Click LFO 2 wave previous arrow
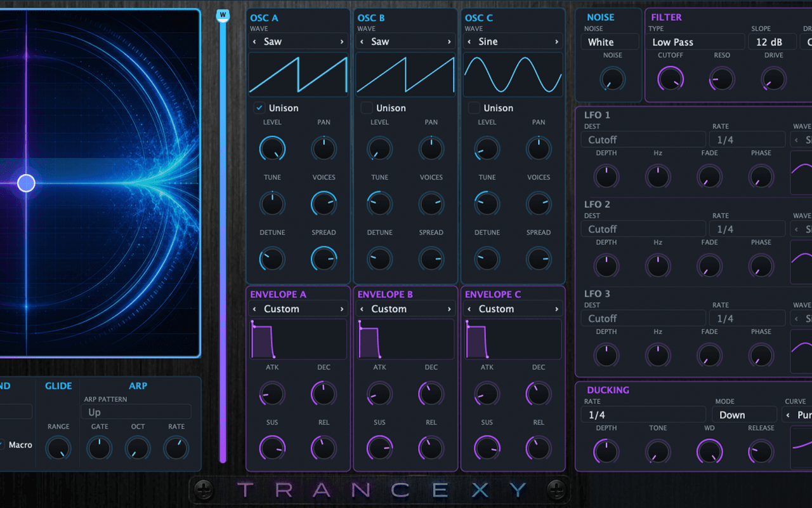The width and height of the screenshot is (812, 508). pos(796,229)
